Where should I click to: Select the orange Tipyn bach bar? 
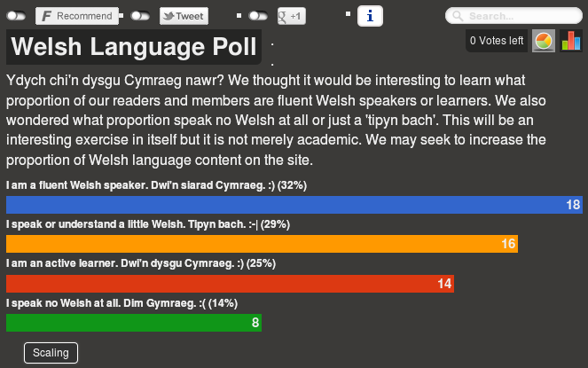pos(263,244)
